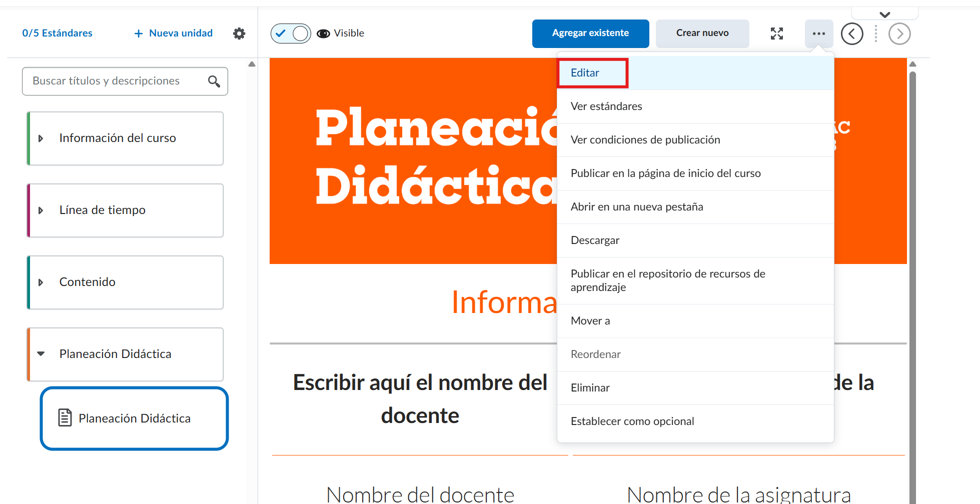Open the chevron dropdown at top right
This screenshot has width=980, height=504.
(884, 14)
